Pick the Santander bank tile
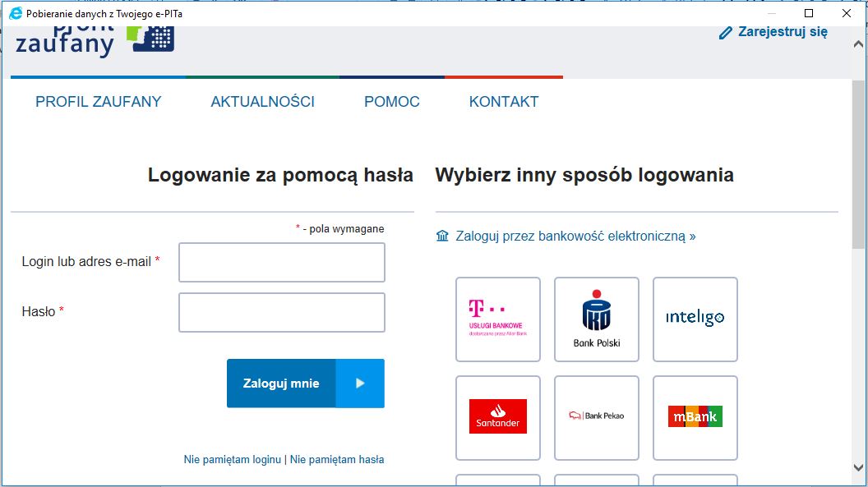The width and height of the screenshot is (868, 487). [497, 417]
